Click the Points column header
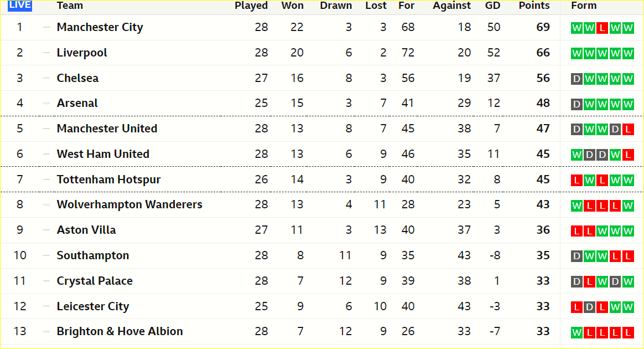Image resolution: width=644 pixels, height=349 pixels. pos(534,6)
